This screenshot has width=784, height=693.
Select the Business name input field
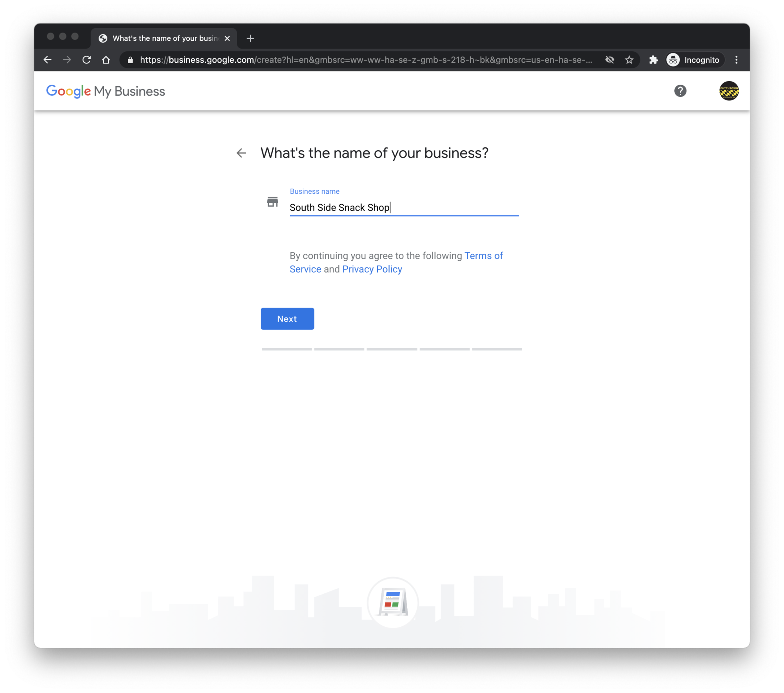pos(405,207)
